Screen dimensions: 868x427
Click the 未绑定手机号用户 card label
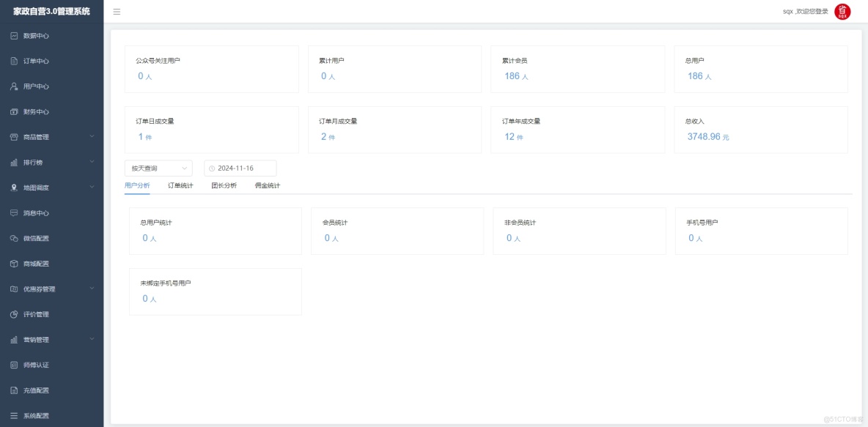166,283
